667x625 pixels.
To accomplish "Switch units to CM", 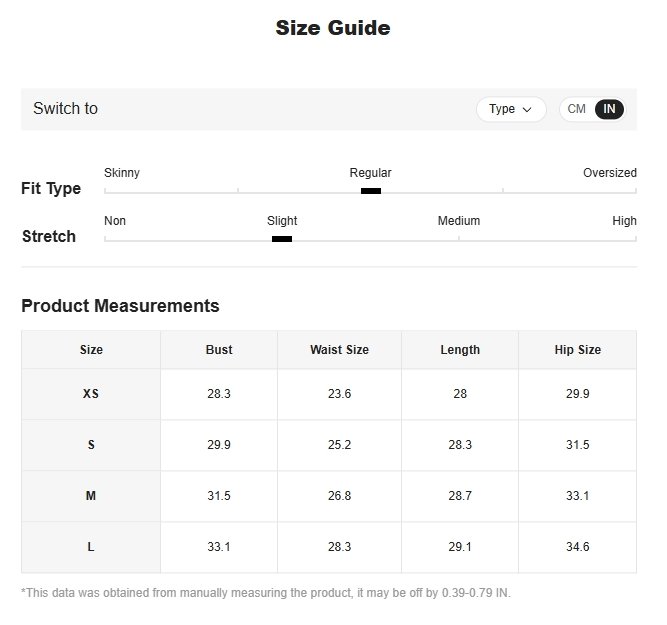I will pos(577,109).
